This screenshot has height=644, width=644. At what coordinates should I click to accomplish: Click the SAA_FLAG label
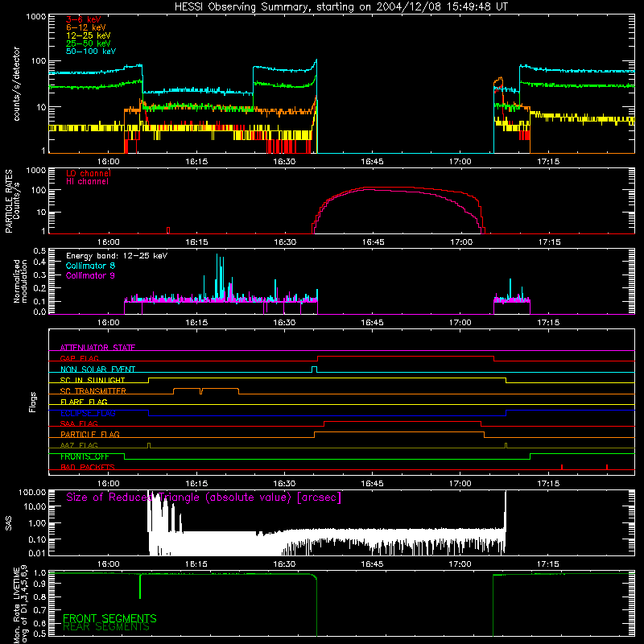[79, 423]
